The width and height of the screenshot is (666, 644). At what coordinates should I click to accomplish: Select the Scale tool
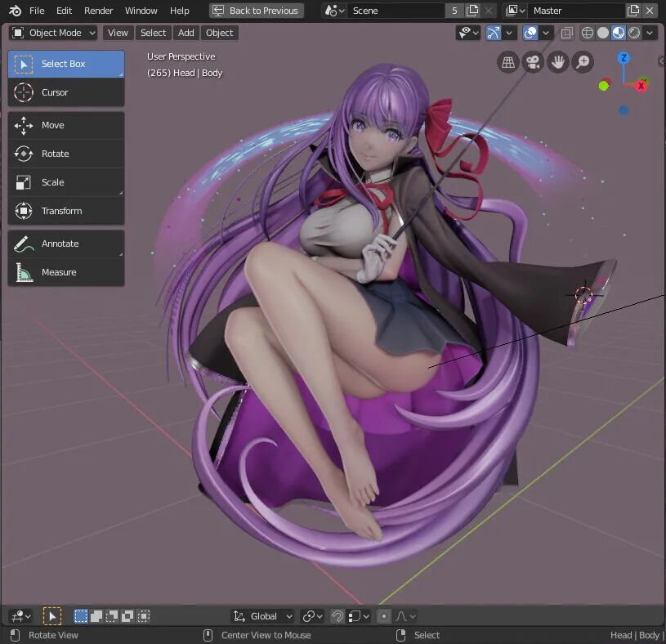[x=66, y=182]
